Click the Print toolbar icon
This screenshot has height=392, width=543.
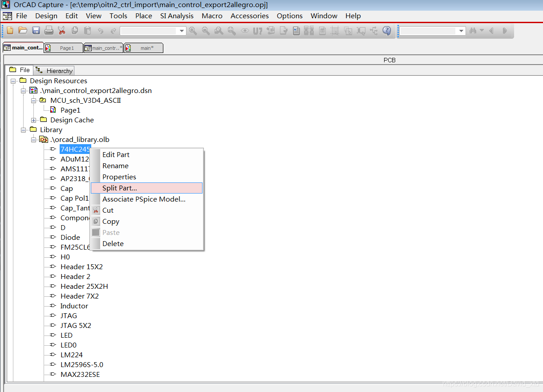coord(49,31)
